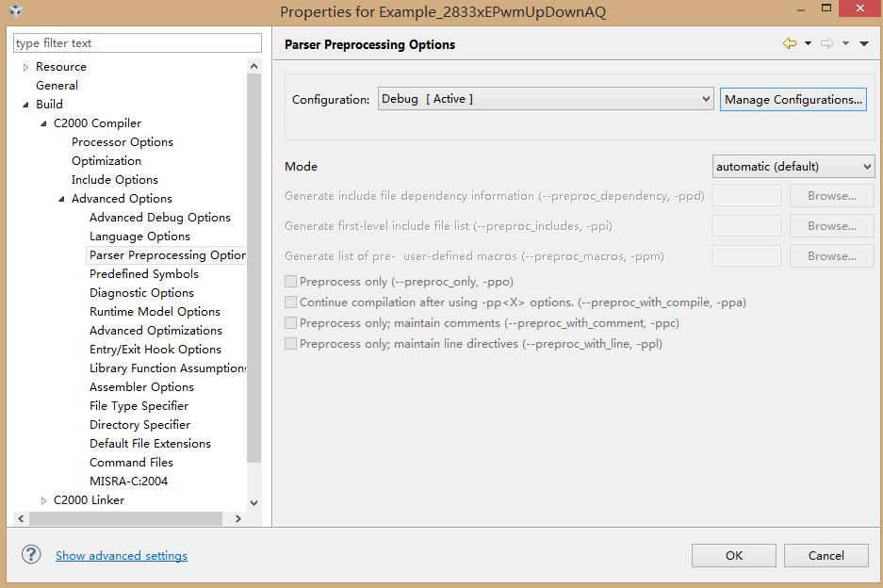Viewport: 883px width, 588px height.
Task: Click the preproc_includes file input field
Action: click(x=746, y=226)
